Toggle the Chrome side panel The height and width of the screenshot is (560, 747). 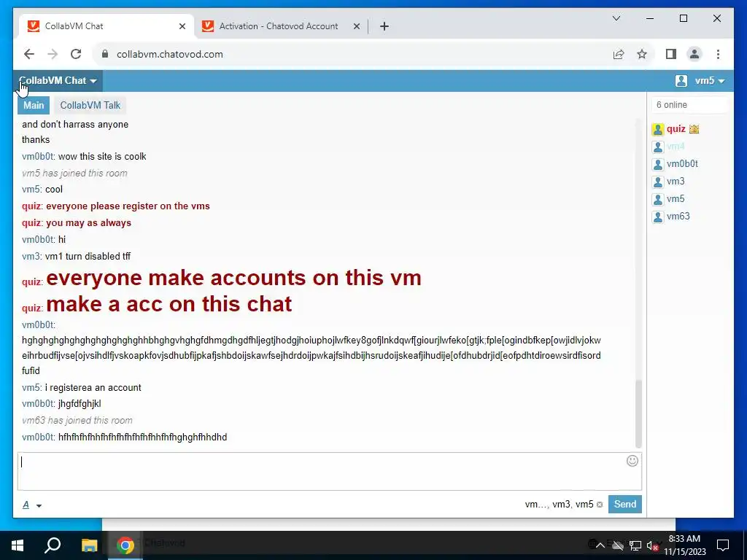[671, 54]
